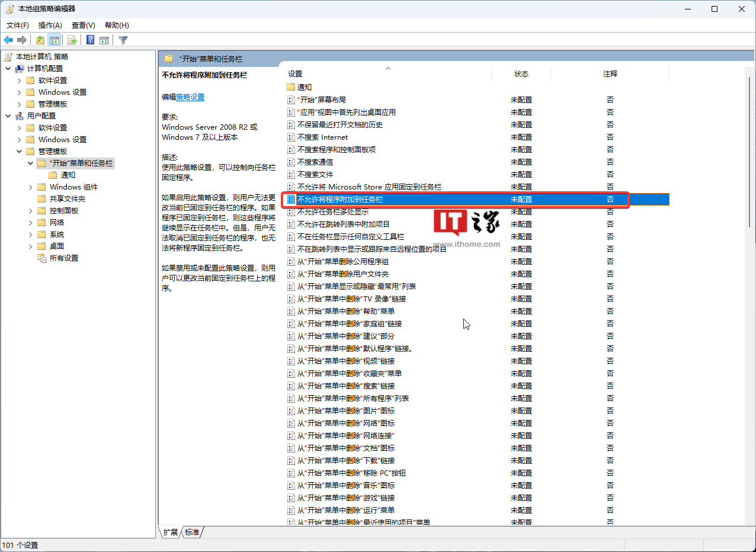Toggle the console tree pane icon
Viewport: 756px width, 552px height.
coord(54,40)
